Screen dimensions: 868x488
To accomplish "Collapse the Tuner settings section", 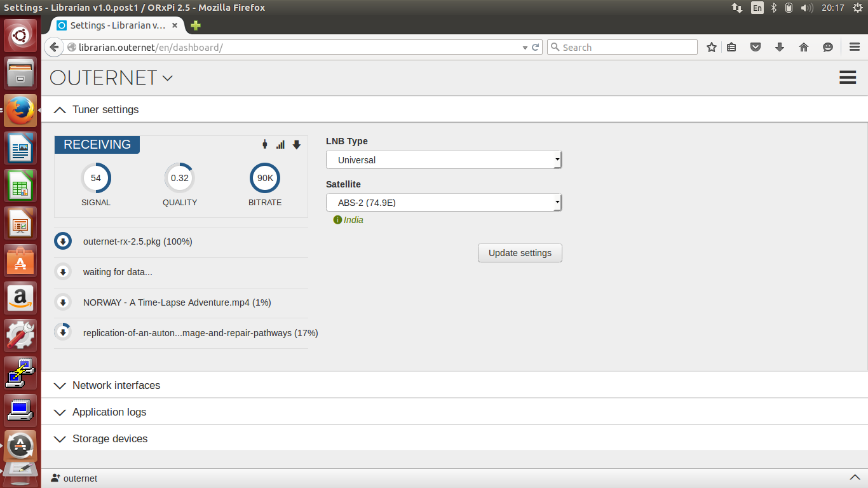I will (x=454, y=109).
